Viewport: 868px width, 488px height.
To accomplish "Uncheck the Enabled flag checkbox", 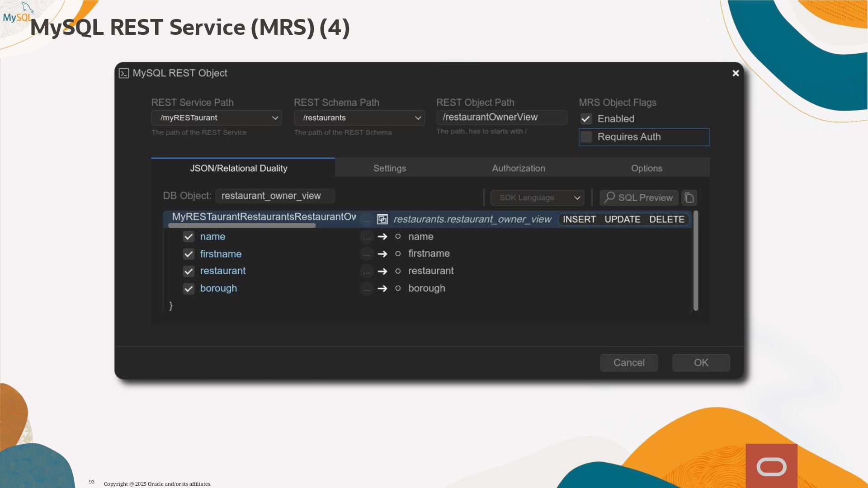I will click(586, 119).
